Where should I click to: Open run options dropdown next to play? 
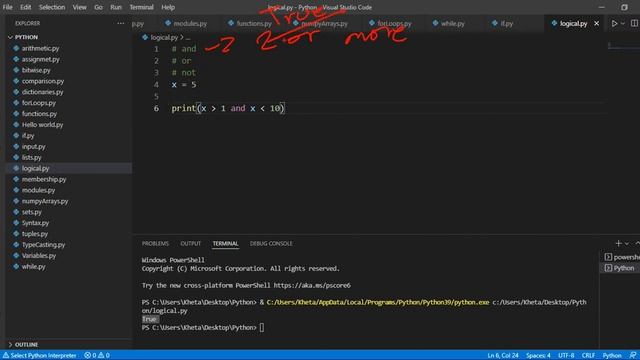pos(623,24)
